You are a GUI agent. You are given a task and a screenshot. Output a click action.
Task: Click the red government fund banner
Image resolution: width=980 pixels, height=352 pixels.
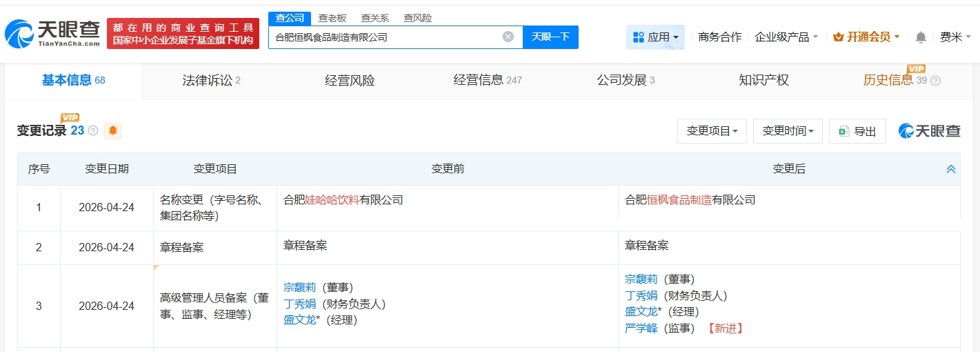183,33
